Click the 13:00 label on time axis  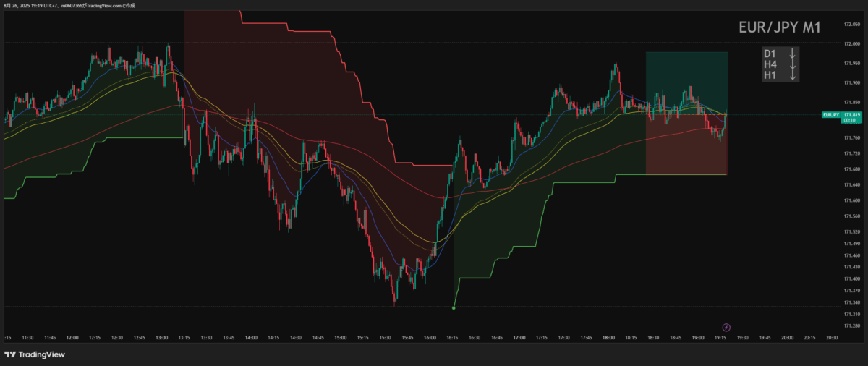click(x=161, y=337)
